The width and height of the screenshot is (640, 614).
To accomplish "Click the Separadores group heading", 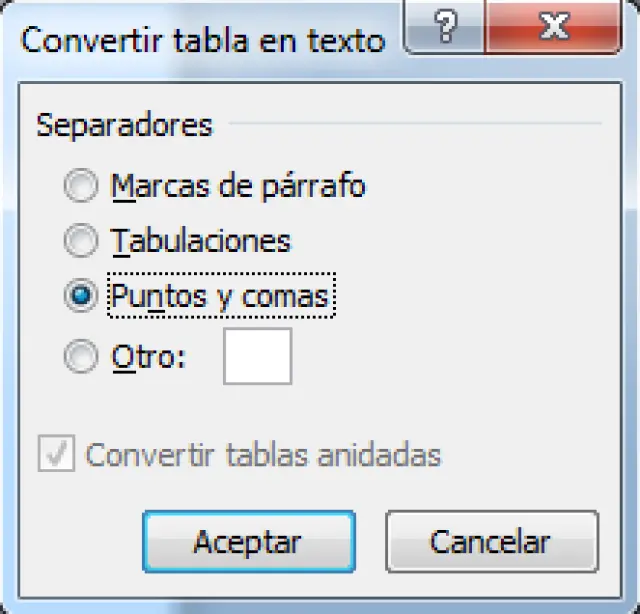I will [x=124, y=125].
